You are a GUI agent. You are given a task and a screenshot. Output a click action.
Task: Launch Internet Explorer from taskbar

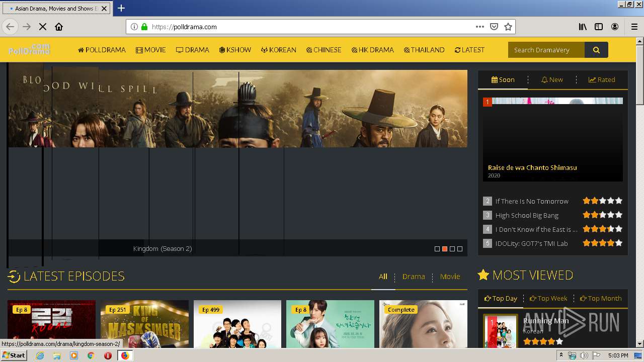click(x=40, y=355)
